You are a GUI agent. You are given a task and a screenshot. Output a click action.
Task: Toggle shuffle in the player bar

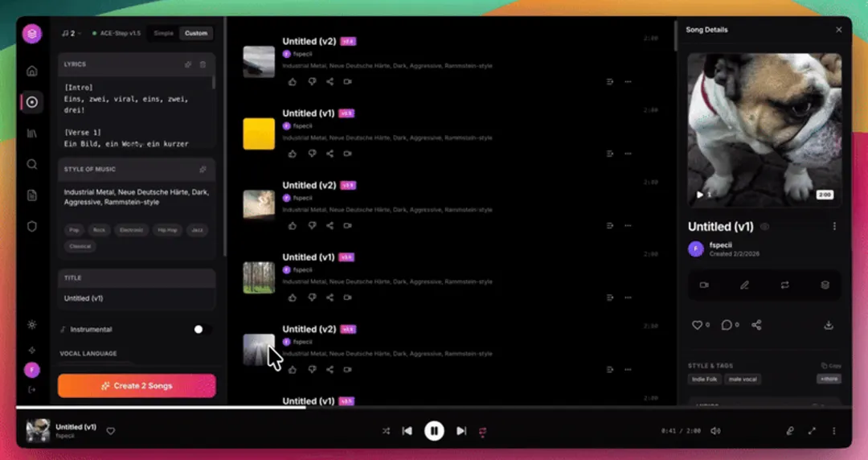coord(386,430)
